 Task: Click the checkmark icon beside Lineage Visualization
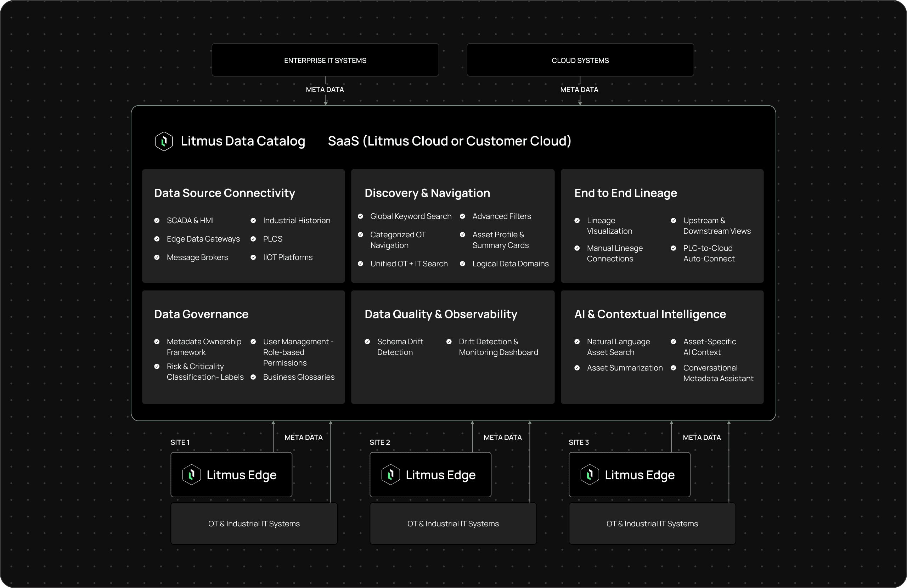[577, 221]
